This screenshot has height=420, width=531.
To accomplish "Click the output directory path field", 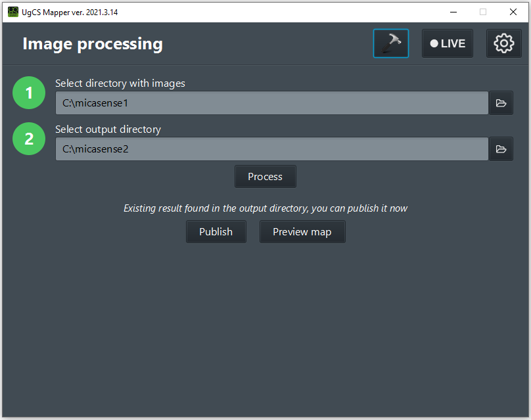I will 272,149.
